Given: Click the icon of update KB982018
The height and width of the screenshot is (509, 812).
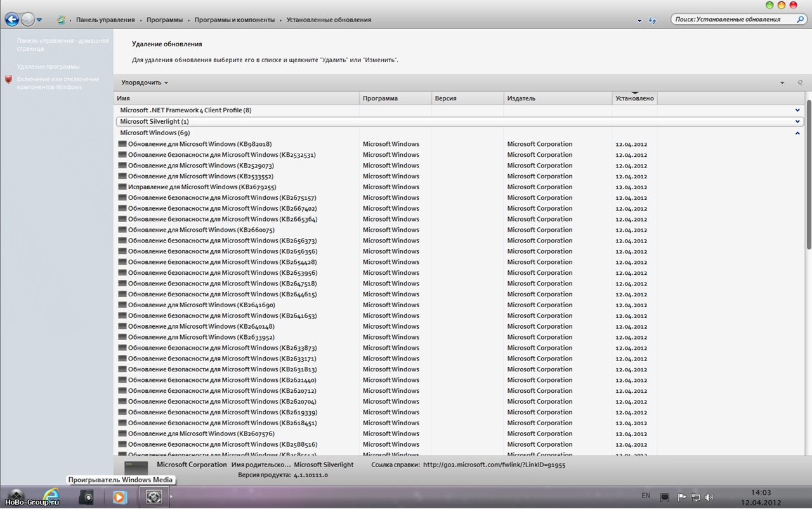Looking at the screenshot, I should coord(122,144).
